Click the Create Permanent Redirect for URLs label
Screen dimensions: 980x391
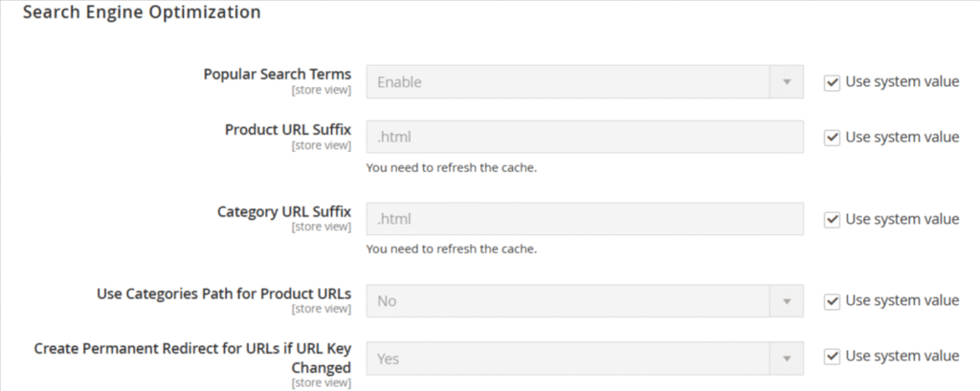(192, 349)
